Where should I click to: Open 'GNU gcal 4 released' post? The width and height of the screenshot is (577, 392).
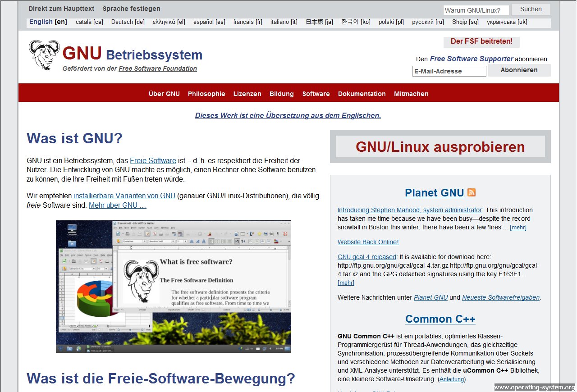367,257
